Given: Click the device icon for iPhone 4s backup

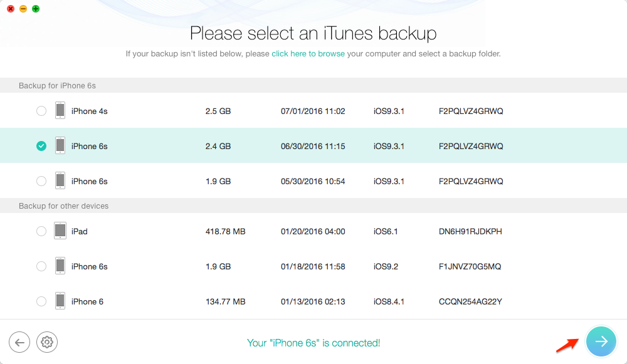Looking at the screenshot, I should [60, 111].
